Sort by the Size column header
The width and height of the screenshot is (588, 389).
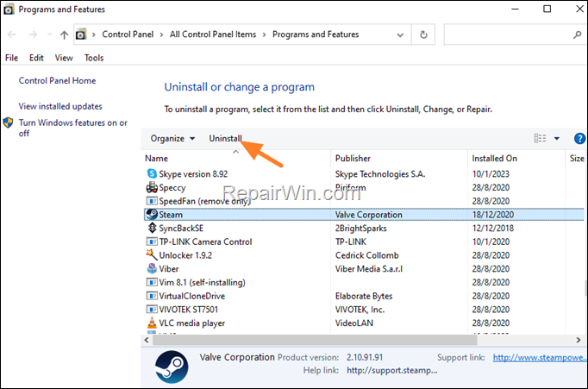coord(577,159)
